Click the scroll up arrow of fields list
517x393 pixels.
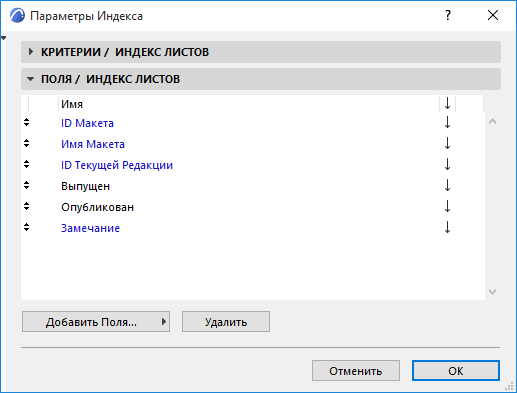click(492, 121)
